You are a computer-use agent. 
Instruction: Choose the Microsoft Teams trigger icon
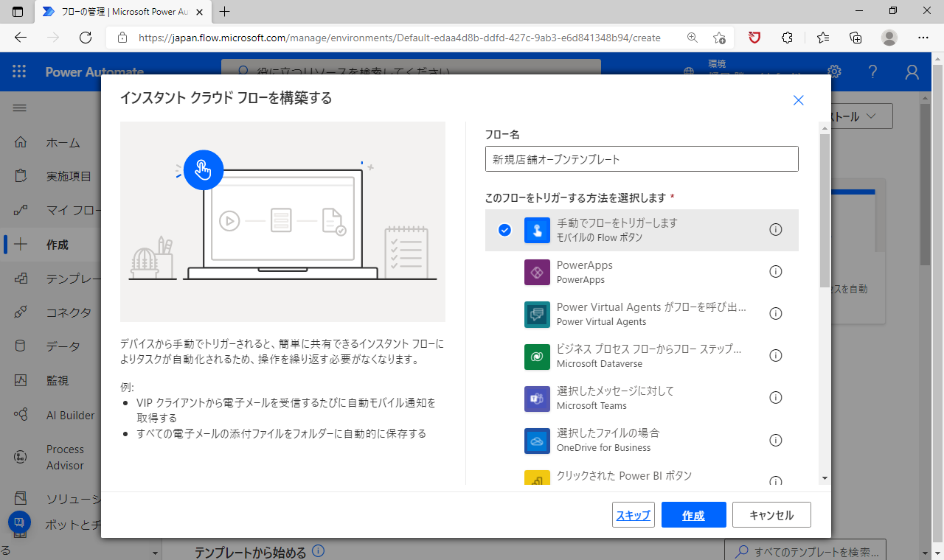537,398
